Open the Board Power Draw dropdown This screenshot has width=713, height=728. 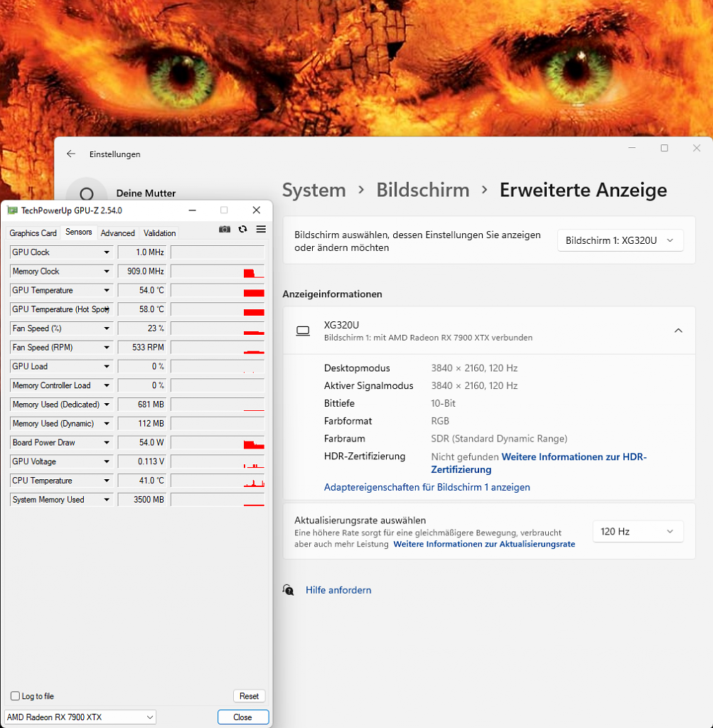point(107,442)
